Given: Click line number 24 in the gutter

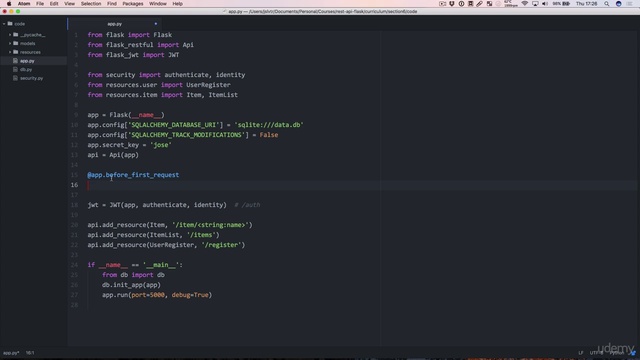Looking at the screenshot, I should [x=74, y=265].
